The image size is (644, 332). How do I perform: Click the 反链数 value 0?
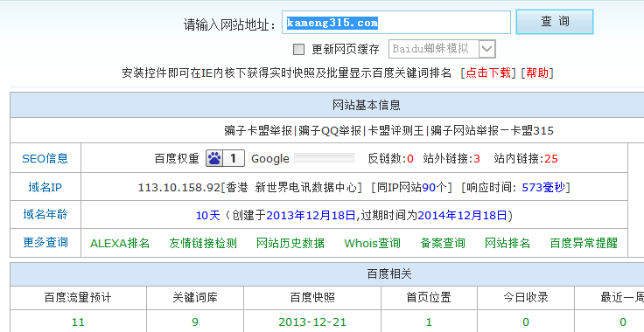[409, 159]
